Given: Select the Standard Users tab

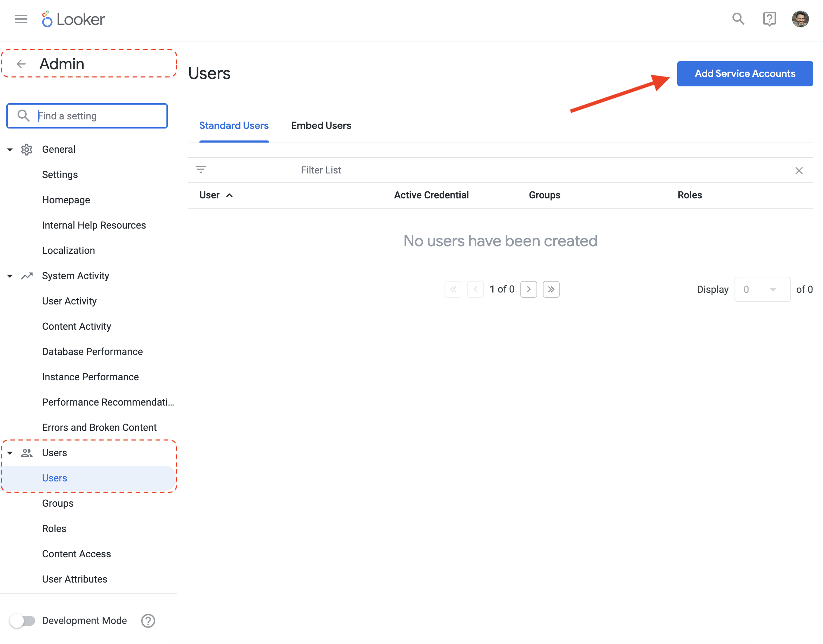Looking at the screenshot, I should pyautogui.click(x=234, y=126).
